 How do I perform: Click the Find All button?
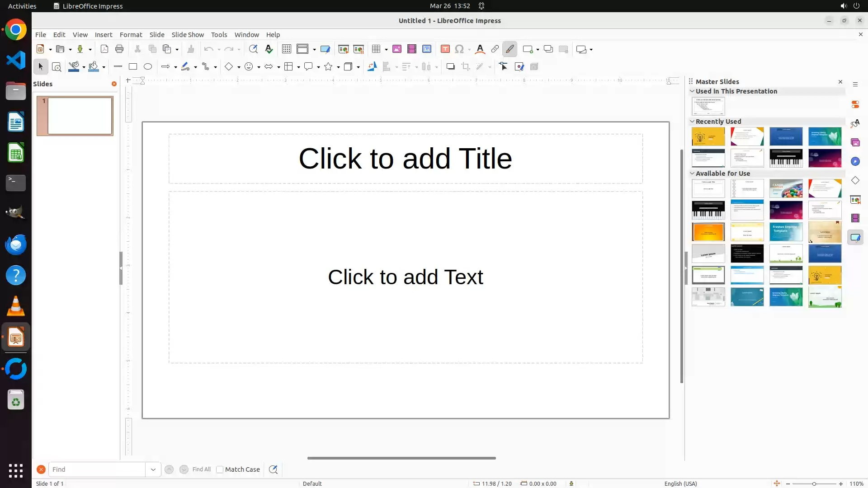point(201,469)
